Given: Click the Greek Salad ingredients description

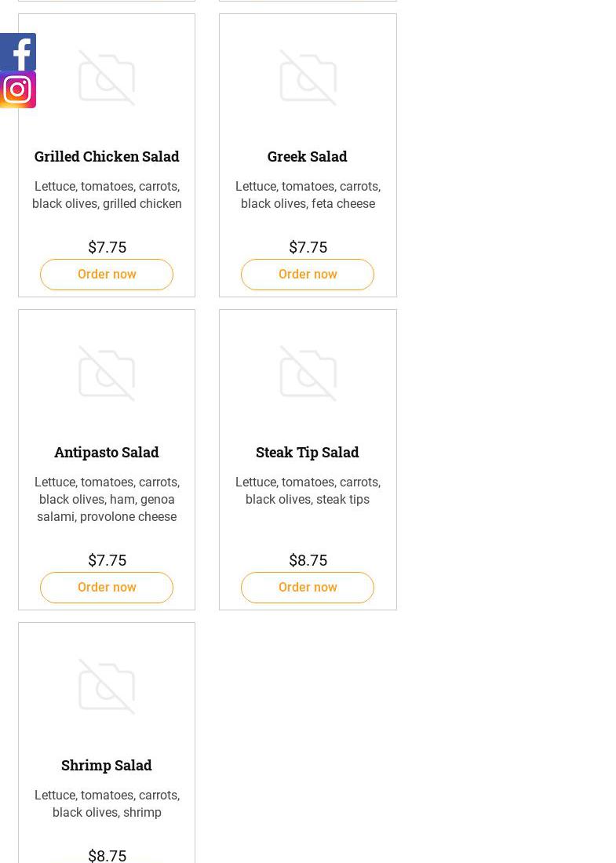Looking at the screenshot, I should [x=308, y=195].
